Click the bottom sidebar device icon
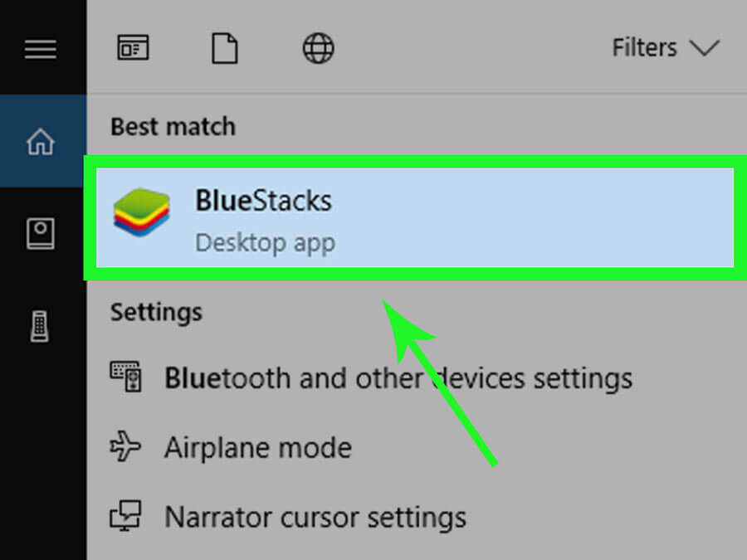Viewport: 747px width, 560px height. (x=40, y=326)
